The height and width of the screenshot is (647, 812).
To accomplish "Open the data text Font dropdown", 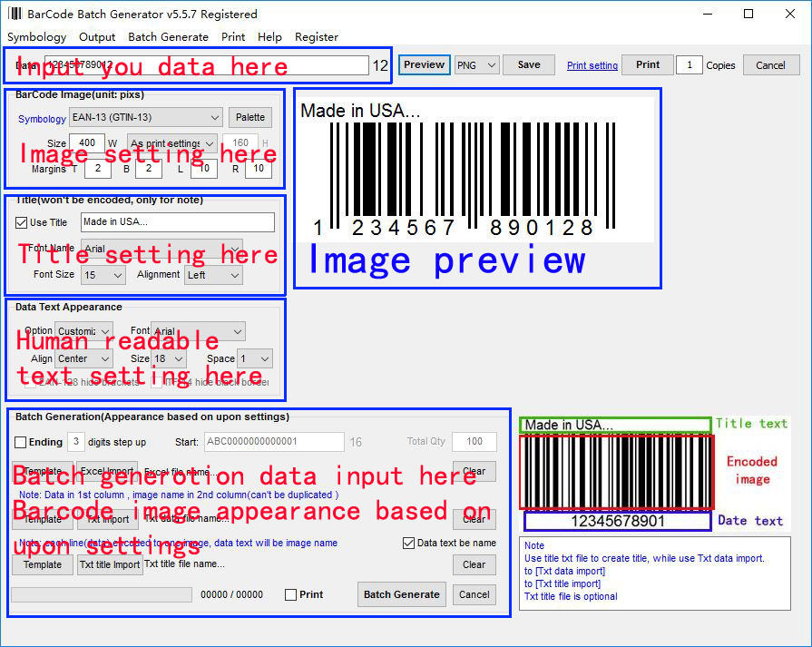I will click(x=198, y=331).
